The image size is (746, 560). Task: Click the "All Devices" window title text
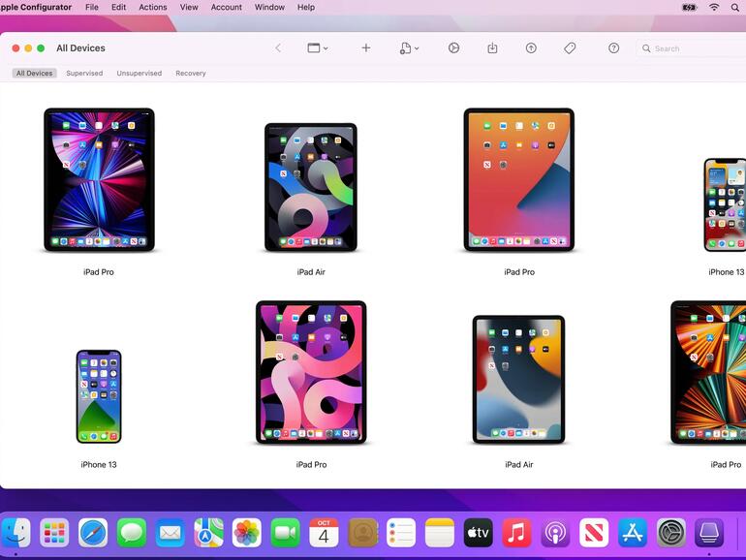(80, 48)
